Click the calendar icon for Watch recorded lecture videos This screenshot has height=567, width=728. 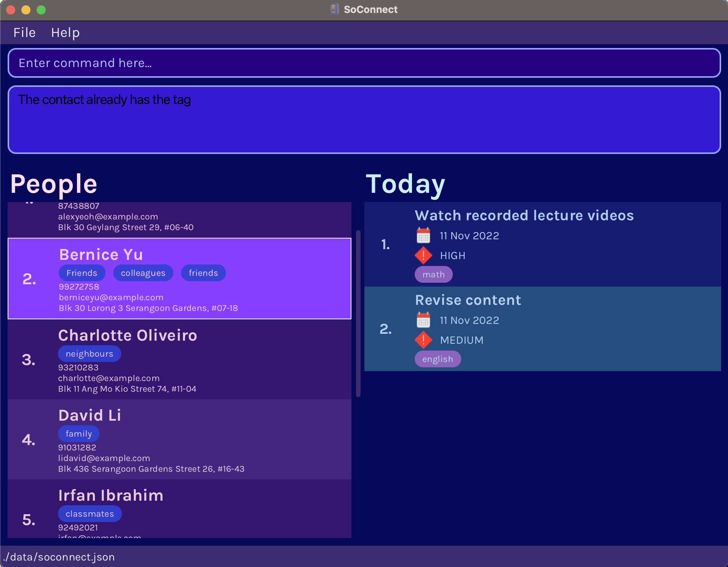(x=423, y=235)
